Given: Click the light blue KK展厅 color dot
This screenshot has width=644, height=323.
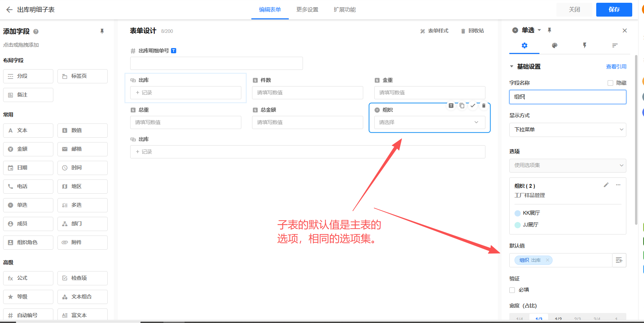Looking at the screenshot, I should (x=518, y=213).
